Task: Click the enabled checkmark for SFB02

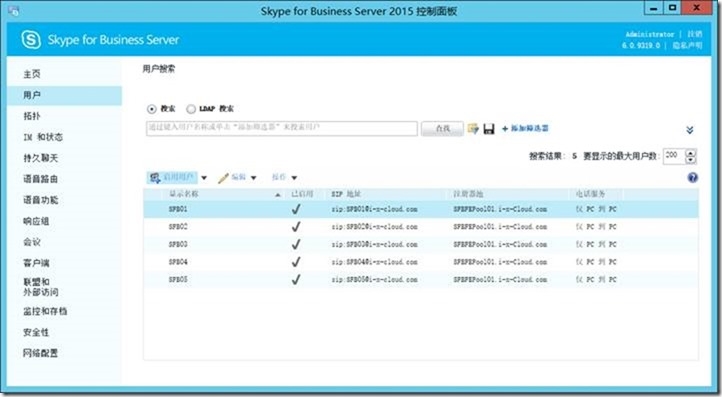Action: [296, 227]
